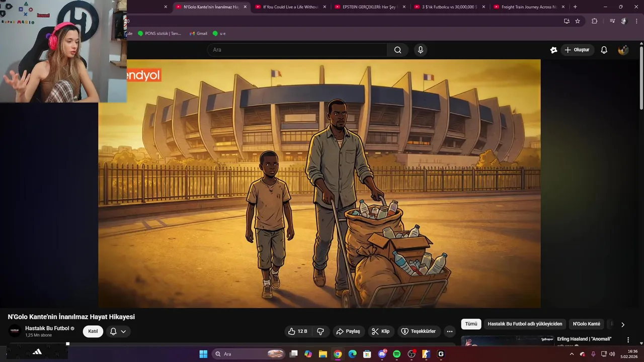644x362 pixels.
Task: Select the Tümü filter chip
Action: point(471,324)
